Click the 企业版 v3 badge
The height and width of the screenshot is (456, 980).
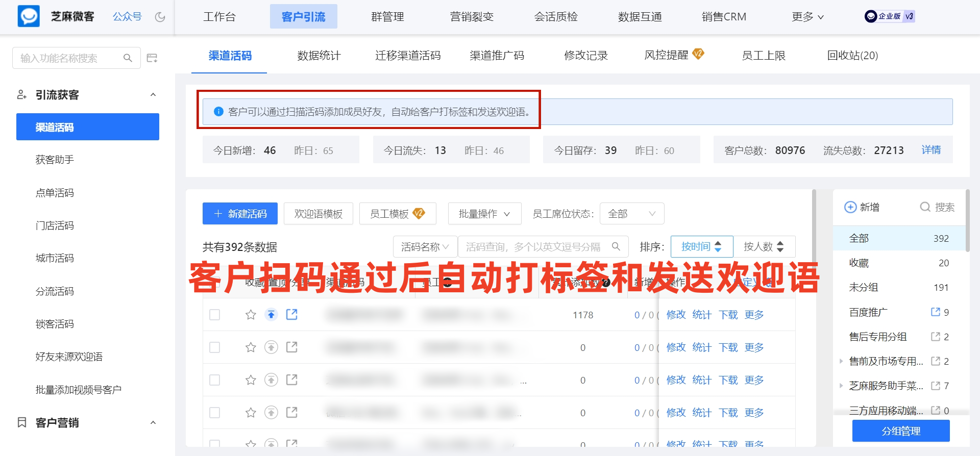point(890,16)
